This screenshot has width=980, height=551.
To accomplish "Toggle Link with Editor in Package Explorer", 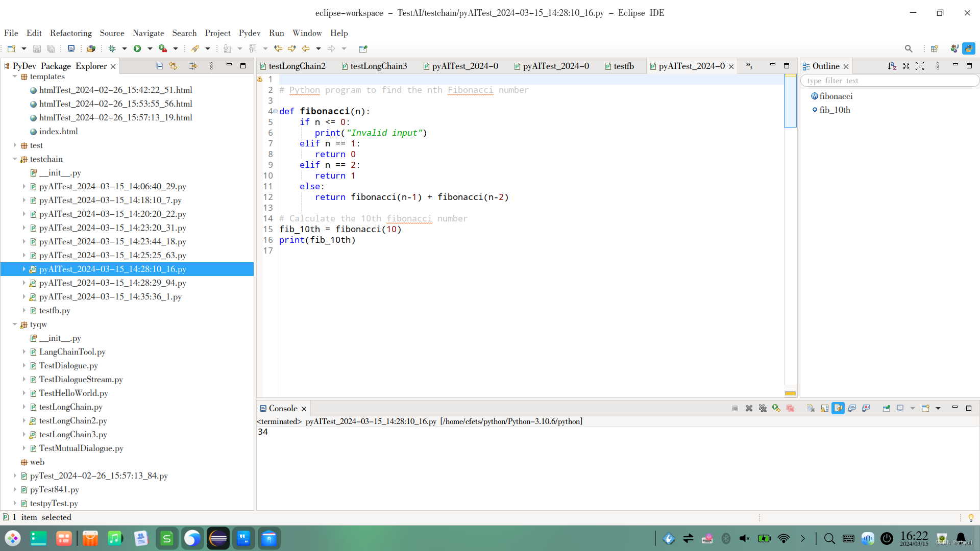I will pos(174,66).
